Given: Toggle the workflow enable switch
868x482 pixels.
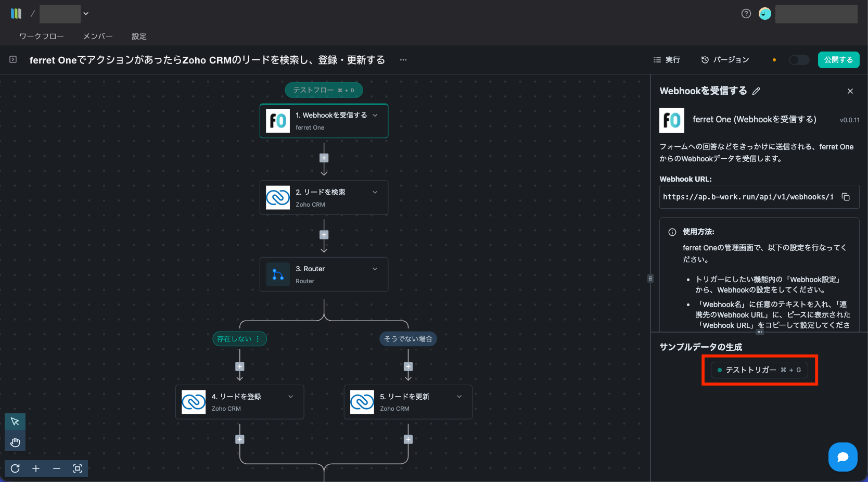Looking at the screenshot, I should click(x=799, y=60).
